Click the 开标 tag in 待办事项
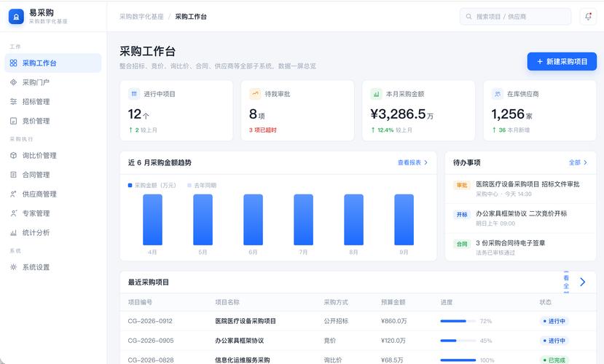604x364 pixels. click(461, 214)
